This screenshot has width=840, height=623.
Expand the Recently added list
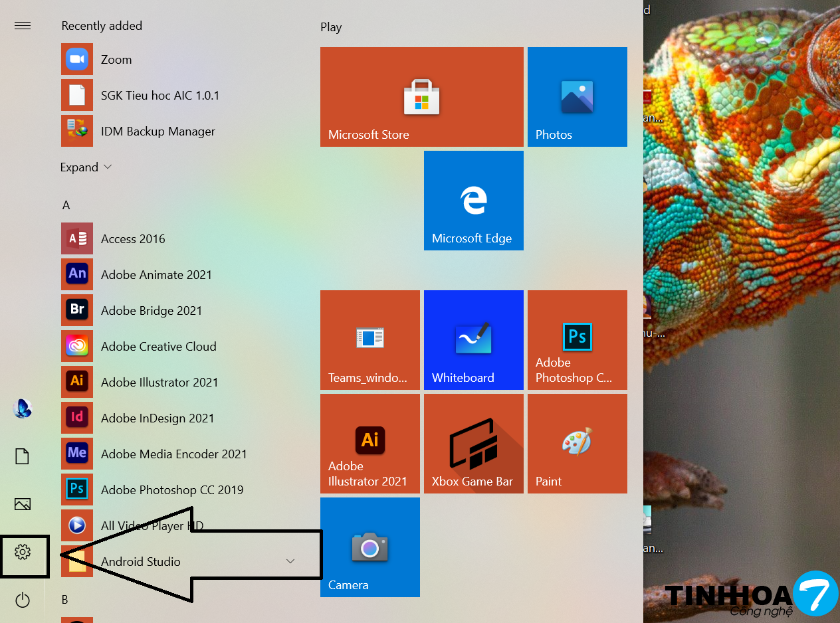(86, 167)
